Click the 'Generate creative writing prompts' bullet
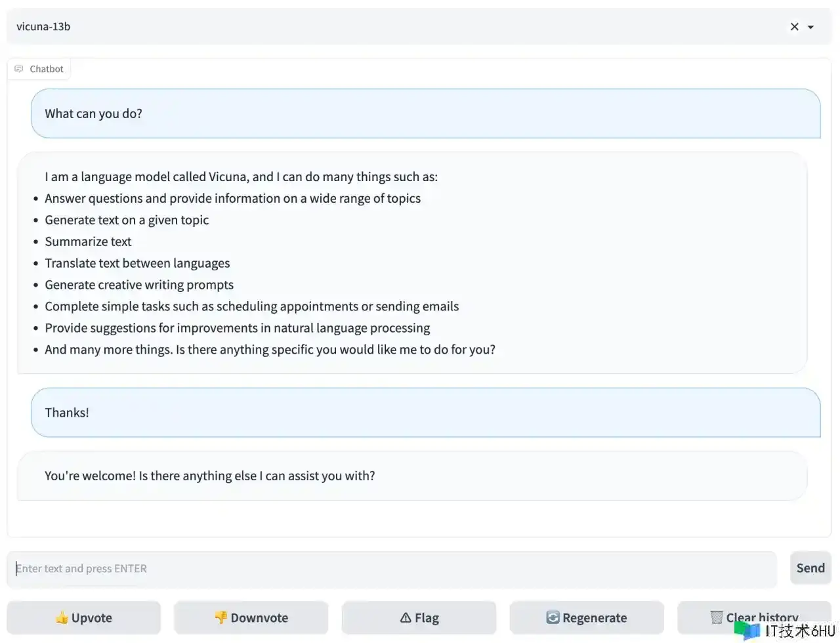Screen dimensions: 840x643 [139, 285]
